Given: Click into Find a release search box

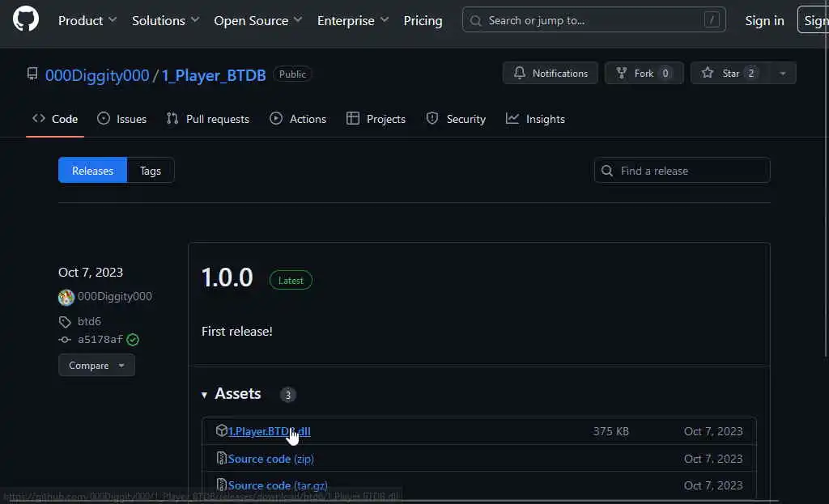Looking at the screenshot, I should 682,170.
